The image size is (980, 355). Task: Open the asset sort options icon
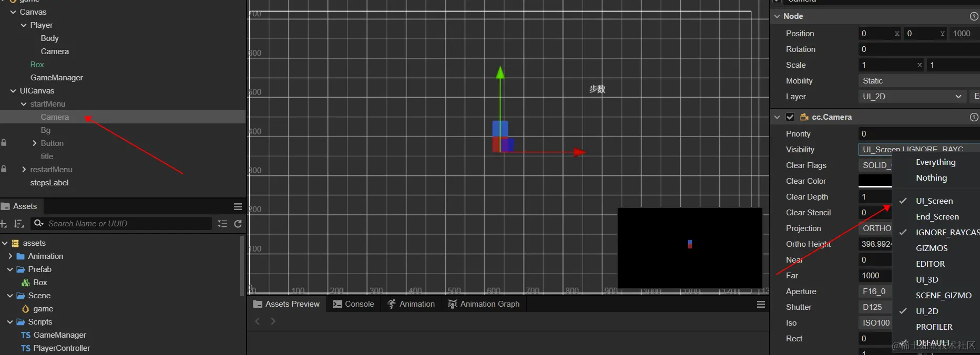point(19,224)
